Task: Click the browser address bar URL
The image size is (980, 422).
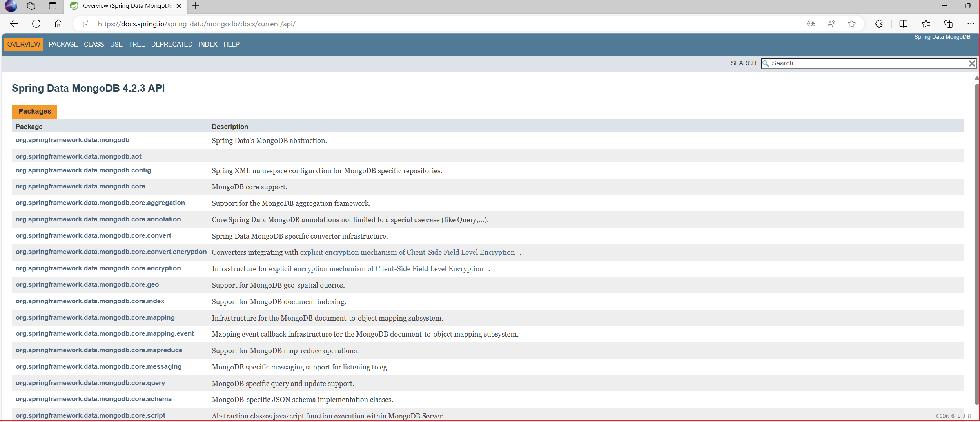Action: (x=196, y=24)
